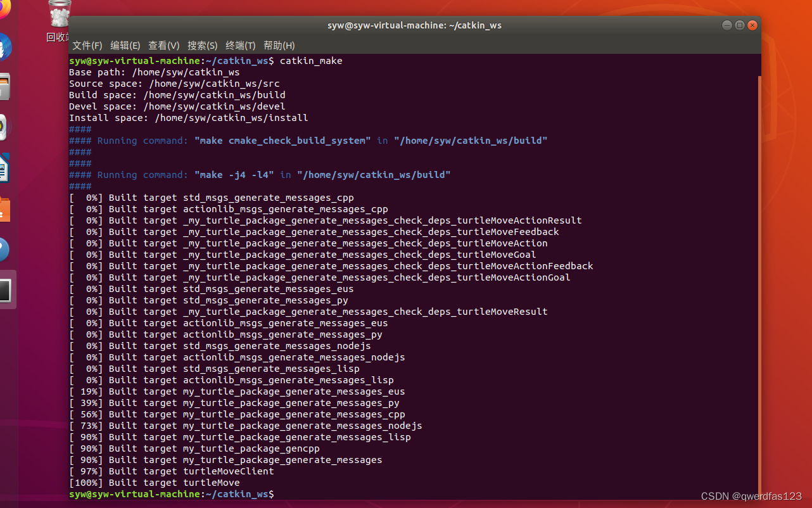
Task: Click 'Devel space' output line
Action: 177,106
